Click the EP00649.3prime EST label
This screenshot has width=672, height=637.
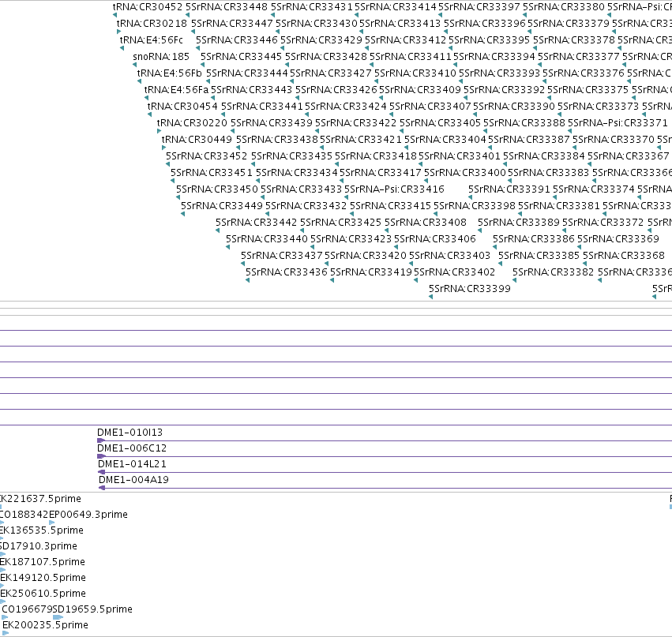tap(88, 515)
